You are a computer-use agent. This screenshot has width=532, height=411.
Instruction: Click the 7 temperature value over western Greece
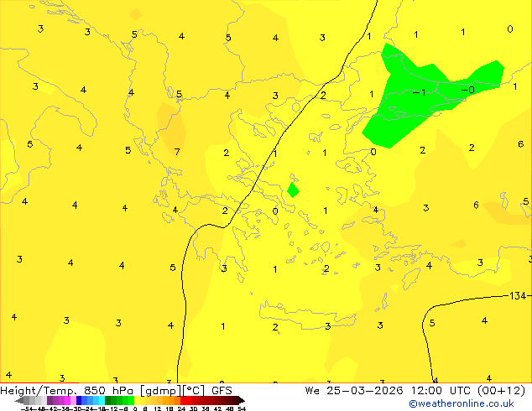[x=177, y=152]
